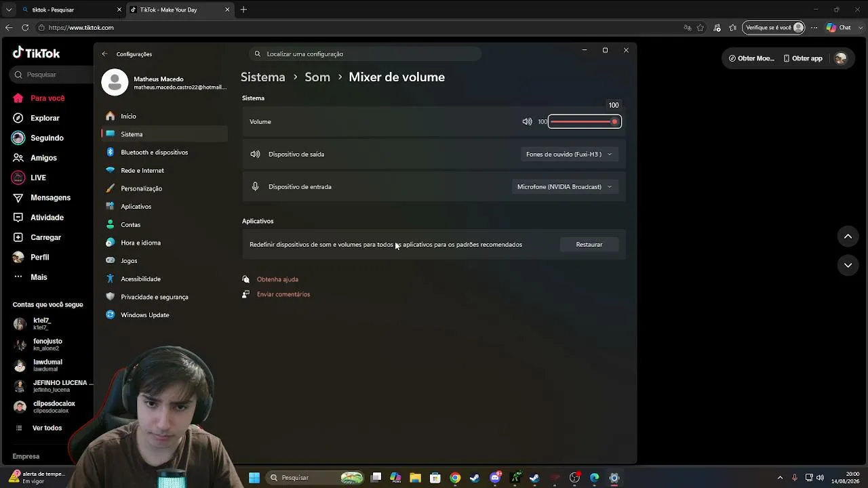Viewport: 868px width, 488px height.
Task: Select Contas in the Settings sidebar
Action: [x=130, y=224]
